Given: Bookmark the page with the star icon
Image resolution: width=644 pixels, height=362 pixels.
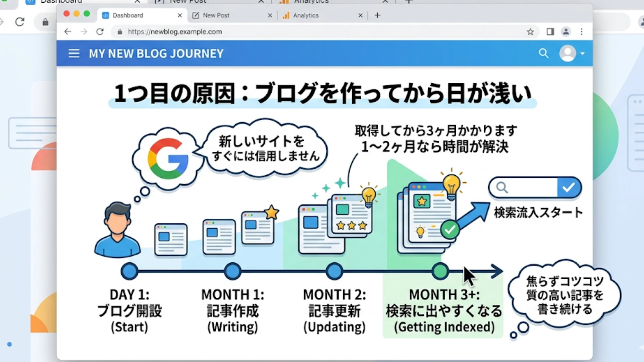Looking at the screenshot, I should pos(530,32).
